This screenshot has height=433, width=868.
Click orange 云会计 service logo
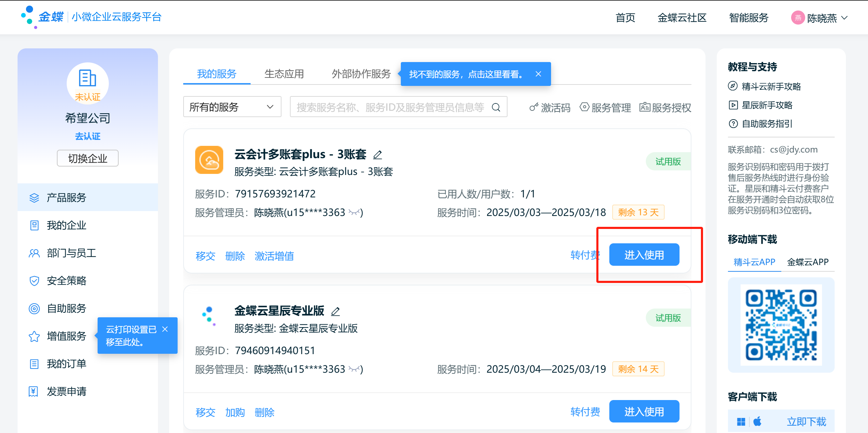click(x=209, y=160)
